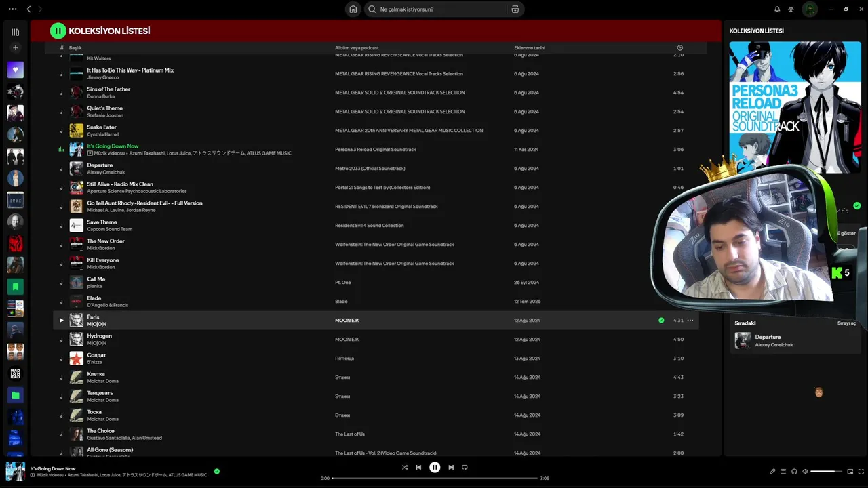Screen dimensions: 868x488
Task: Pause playlist via the green header button
Action: 58,30
